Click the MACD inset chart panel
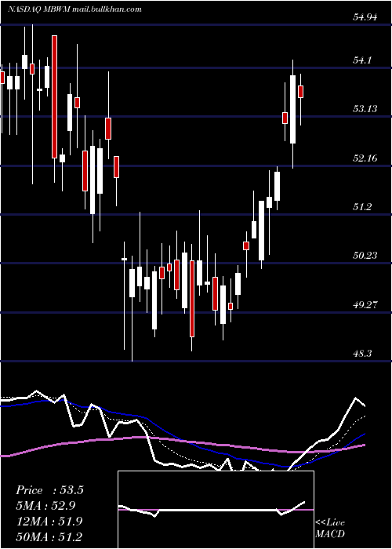Screen dimensions: 392x549 point(216,510)
